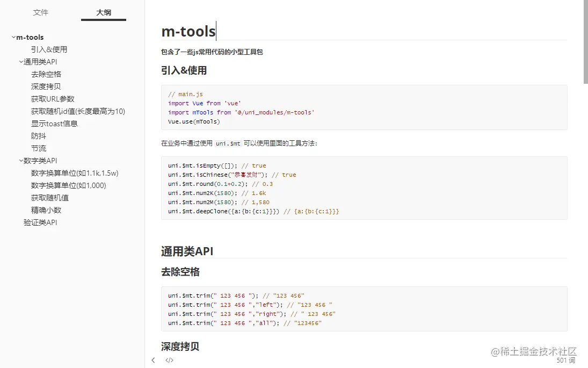Click the vertical scrollbar thumb
The height and width of the screenshot is (368, 588).
[x=585, y=43]
